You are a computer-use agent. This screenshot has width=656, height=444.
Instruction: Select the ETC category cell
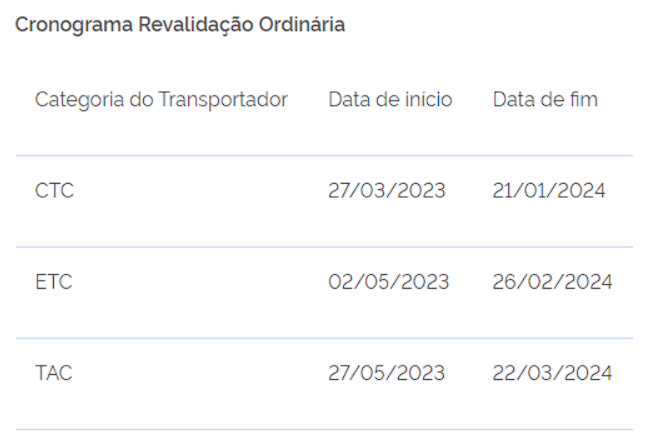pyautogui.click(x=54, y=282)
